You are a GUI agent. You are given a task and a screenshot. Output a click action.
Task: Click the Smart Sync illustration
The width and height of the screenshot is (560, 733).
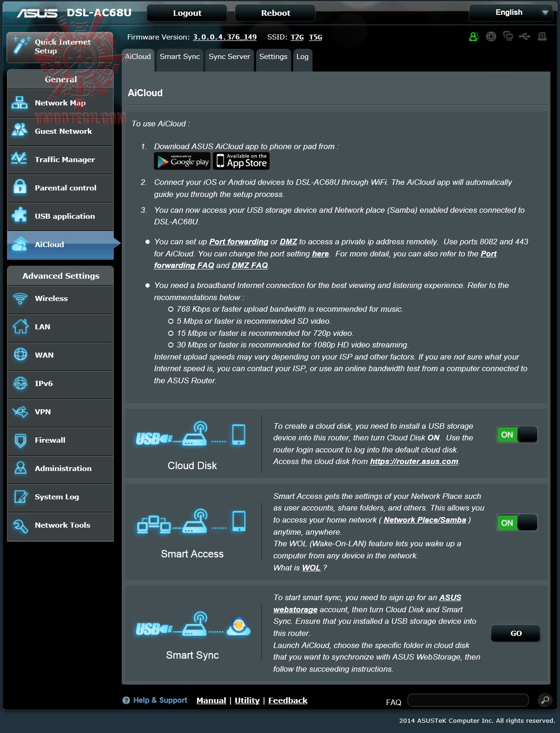[192, 624]
